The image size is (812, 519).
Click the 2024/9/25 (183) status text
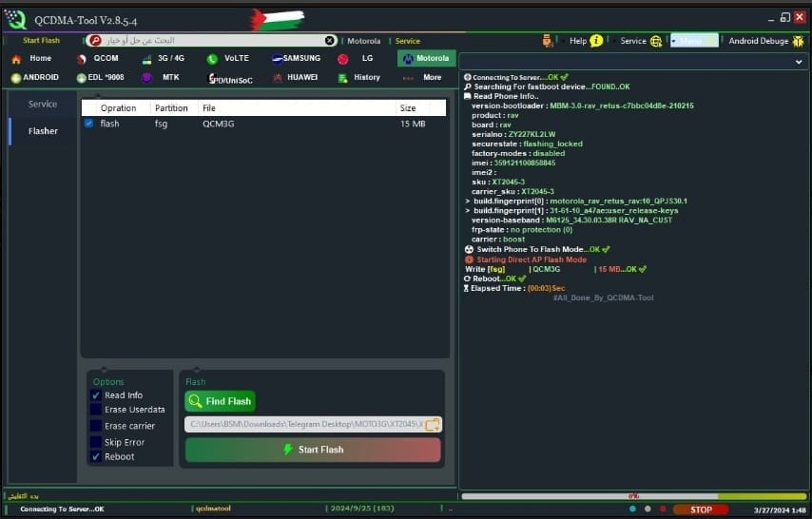pos(362,509)
